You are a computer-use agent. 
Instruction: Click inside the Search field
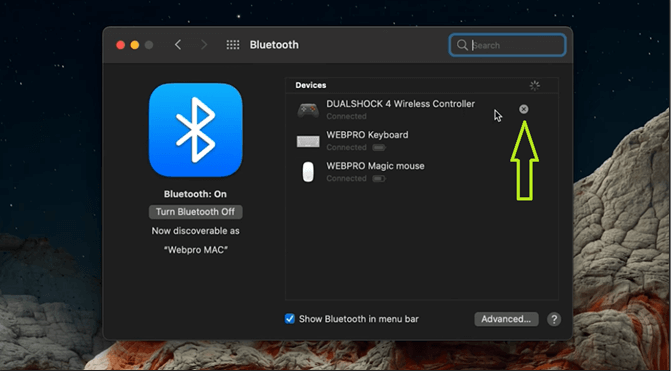coord(508,45)
